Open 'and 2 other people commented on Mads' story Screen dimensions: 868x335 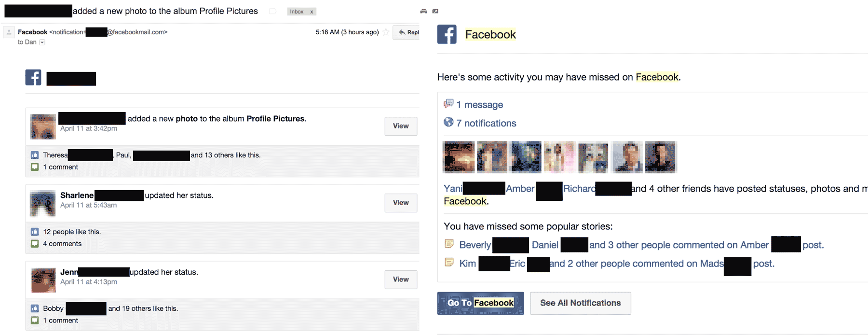pyautogui.click(x=637, y=264)
